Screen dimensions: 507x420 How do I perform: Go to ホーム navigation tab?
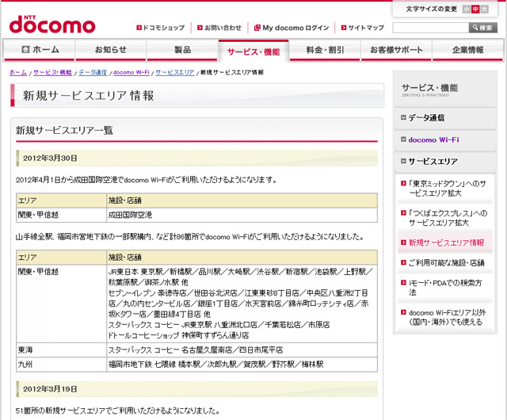click(40, 50)
